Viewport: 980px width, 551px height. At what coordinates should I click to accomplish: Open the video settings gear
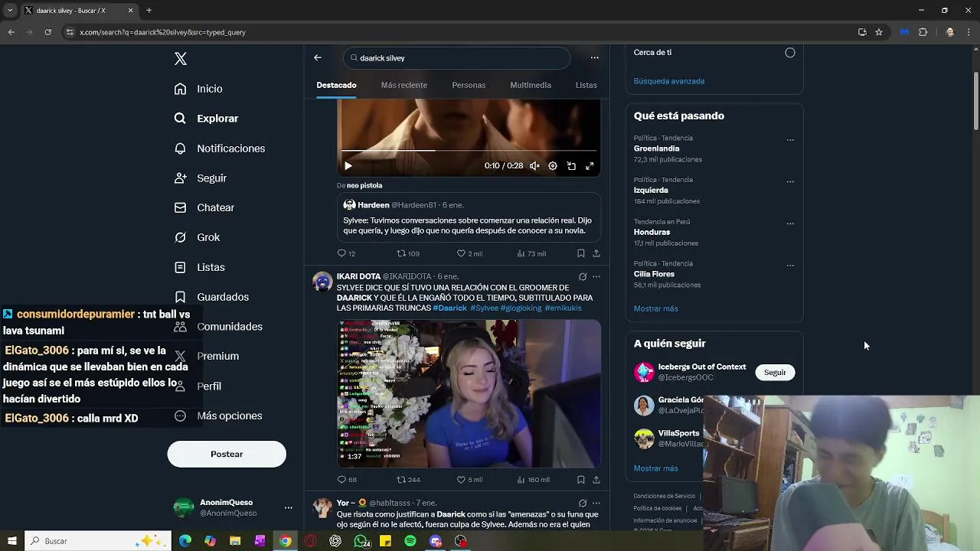coord(553,166)
